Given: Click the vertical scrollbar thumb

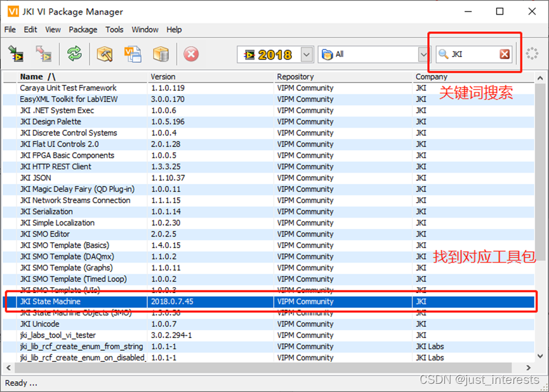Looking at the screenshot, I should point(540,172).
